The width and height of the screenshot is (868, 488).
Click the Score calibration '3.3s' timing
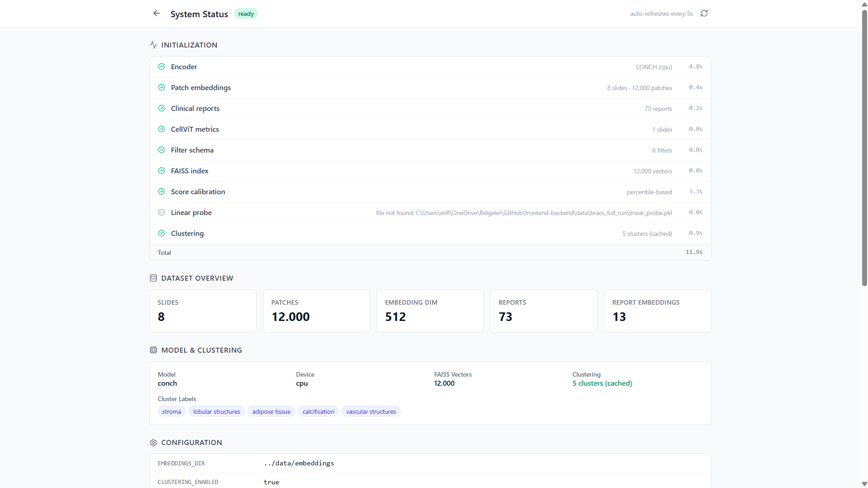pos(696,191)
